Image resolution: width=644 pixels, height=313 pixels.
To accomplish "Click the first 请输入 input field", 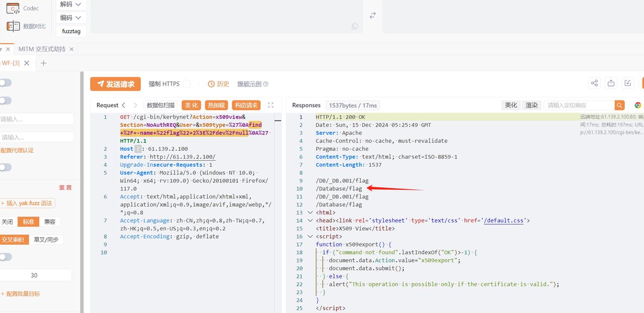I will click(36, 119).
